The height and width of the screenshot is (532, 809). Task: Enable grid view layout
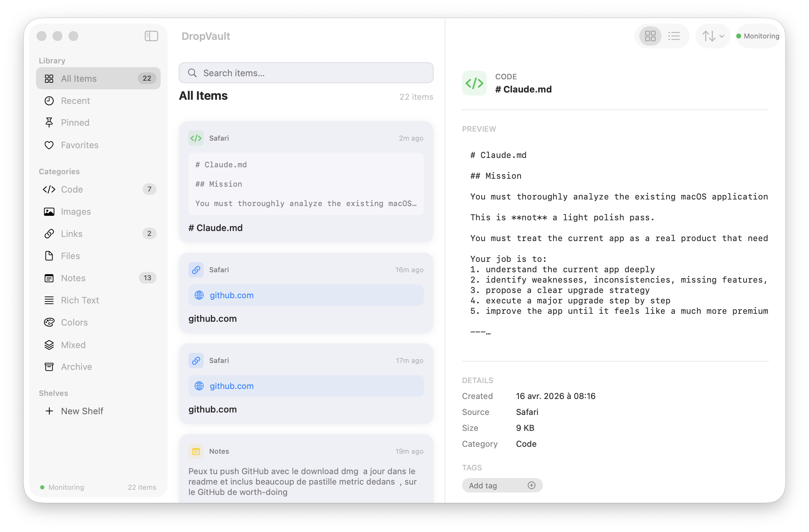pos(649,36)
